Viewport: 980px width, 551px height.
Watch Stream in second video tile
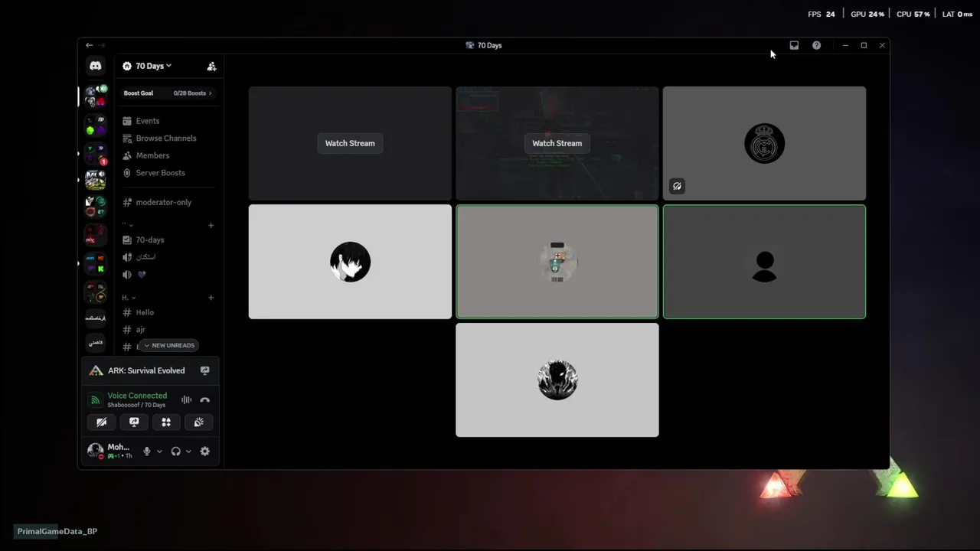[x=557, y=143]
